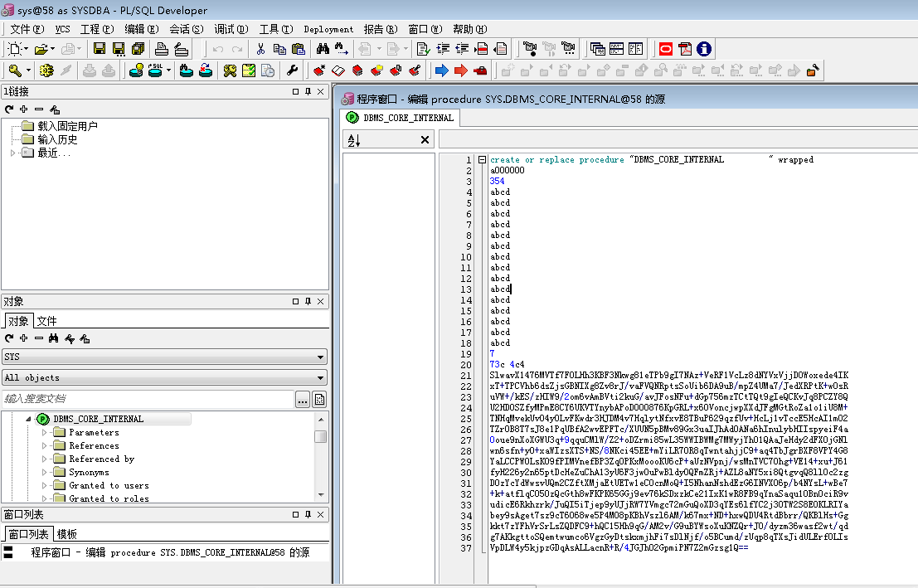Pin the 对象 panel
Image resolution: width=918 pixels, height=588 pixels.
pyautogui.click(x=308, y=302)
